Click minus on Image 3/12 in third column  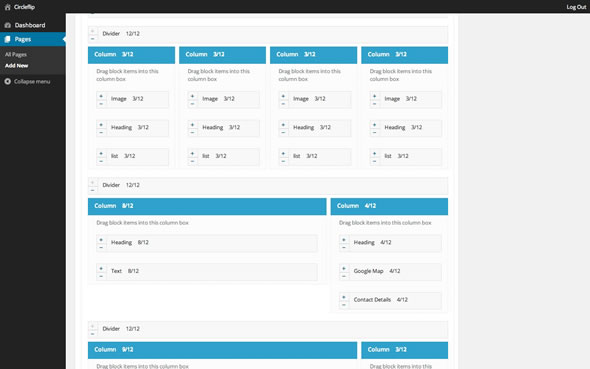pos(283,103)
